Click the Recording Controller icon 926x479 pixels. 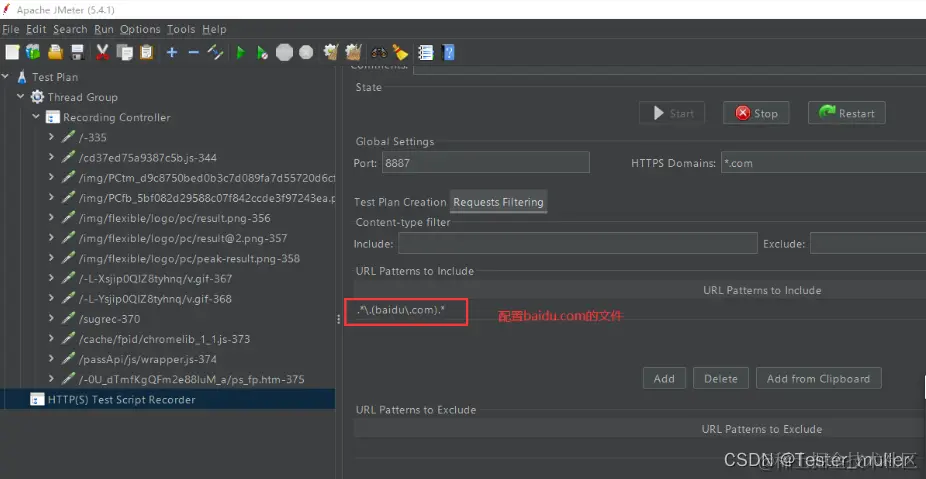click(53, 117)
